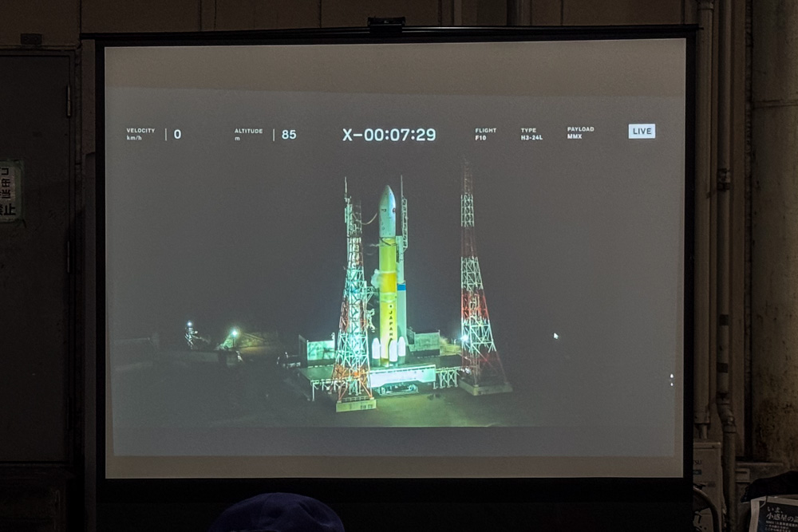
Task: Click the TYPE H3-24L label
Action: click(531, 134)
